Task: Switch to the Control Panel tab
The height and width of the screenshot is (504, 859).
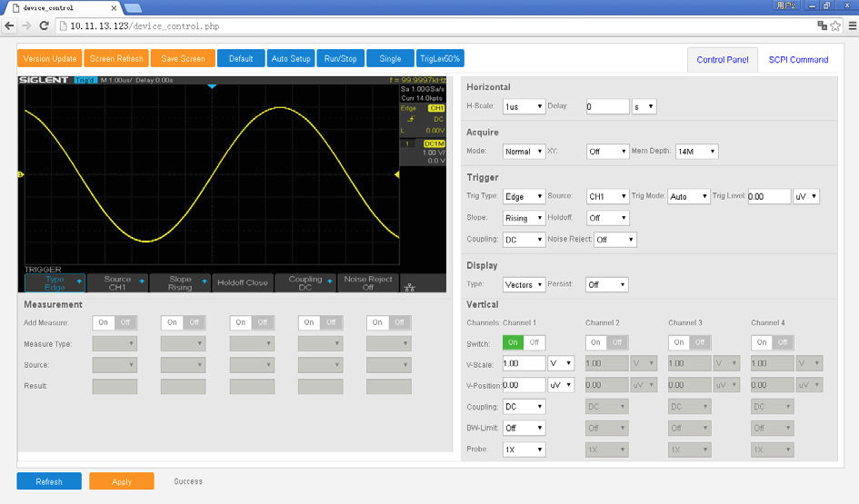Action: point(722,60)
